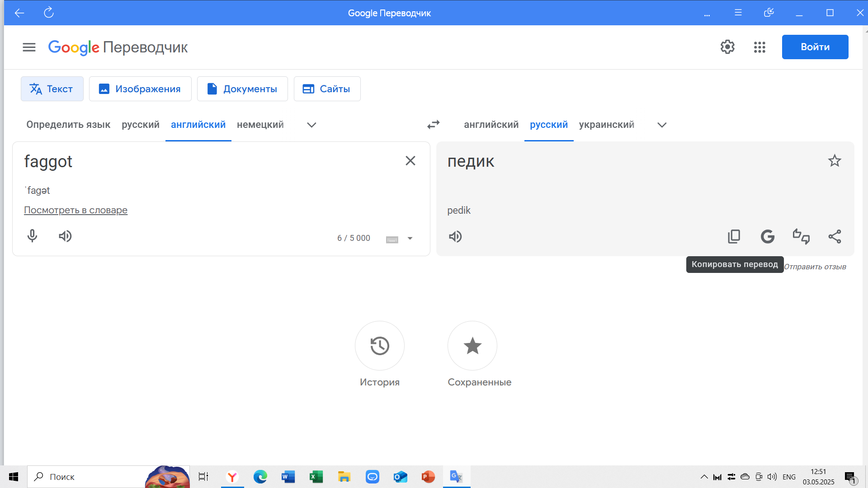868x488 pixels.
Task: Open Excel from the taskbar
Action: tap(316, 477)
